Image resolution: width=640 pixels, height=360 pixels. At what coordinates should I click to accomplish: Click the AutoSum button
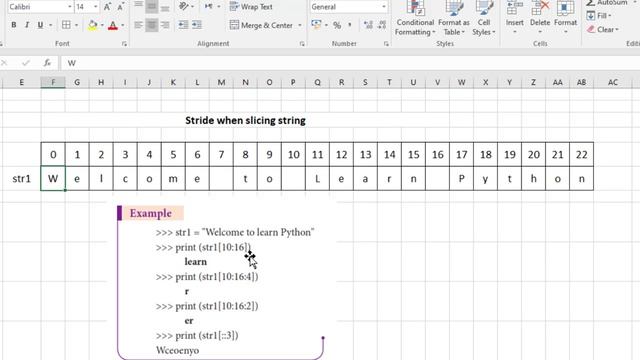[607, 2]
